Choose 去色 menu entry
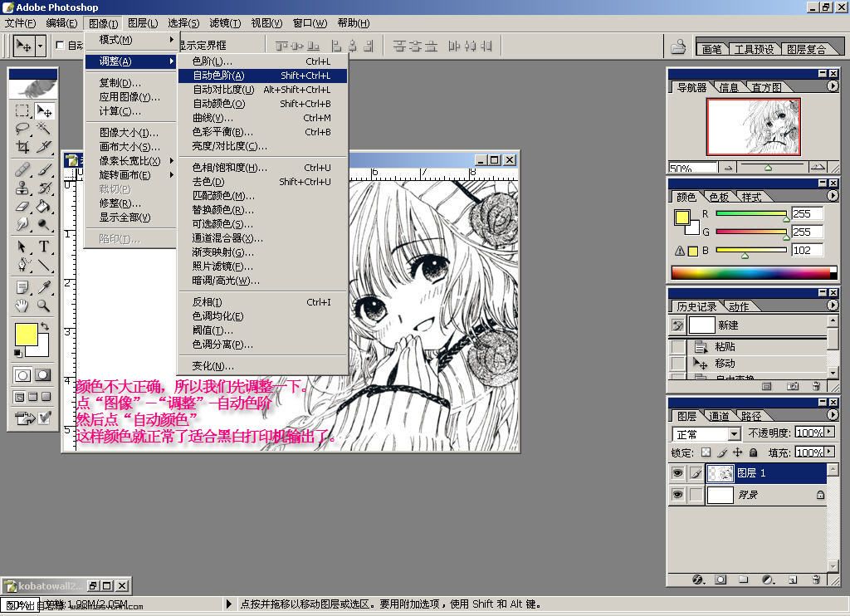The height and width of the screenshot is (616, 850). tap(262, 182)
